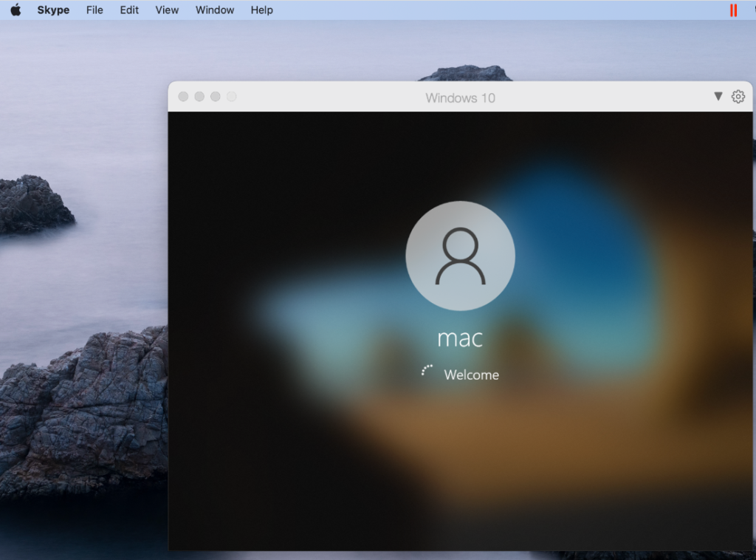This screenshot has width=756, height=560.
Task: Open the View menu
Action: 167,10
